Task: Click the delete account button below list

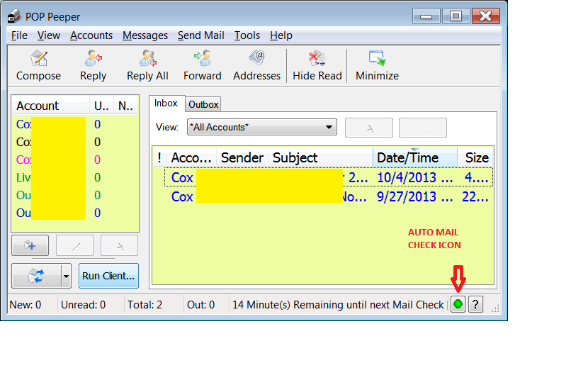Action: point(119,245)
